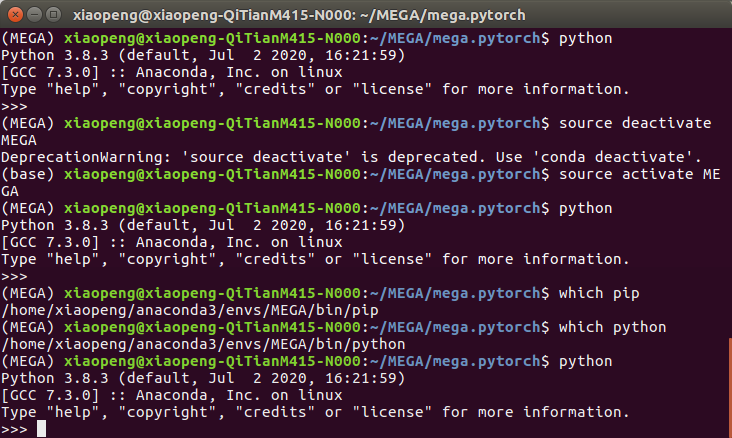Click the terminal title bar text
This screenshot has width=732, height=438.
pos(299,15)
